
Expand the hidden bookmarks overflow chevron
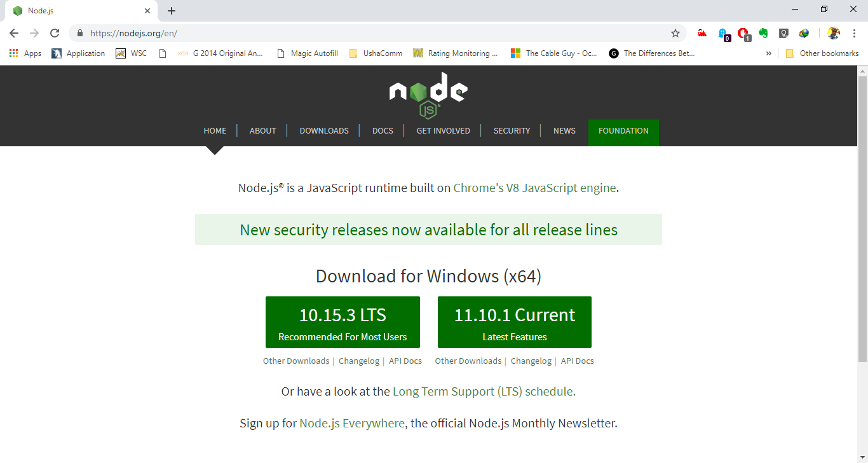point(769,53)
